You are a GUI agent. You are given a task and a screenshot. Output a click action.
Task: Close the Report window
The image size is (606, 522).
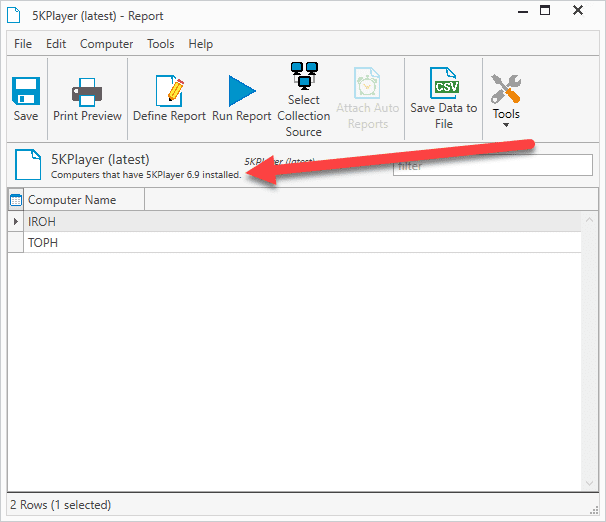click(578, 10)
